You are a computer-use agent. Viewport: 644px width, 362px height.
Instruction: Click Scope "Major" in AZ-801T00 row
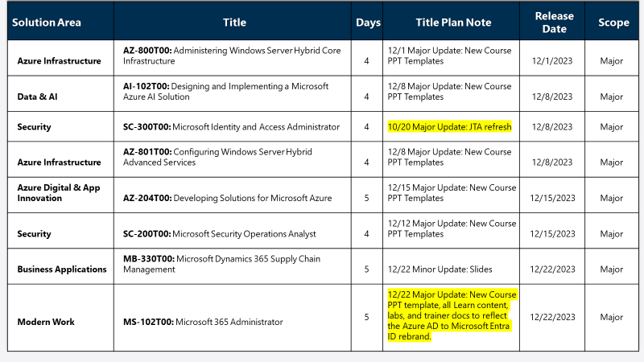pyautogui.click(x=611, y=162)
